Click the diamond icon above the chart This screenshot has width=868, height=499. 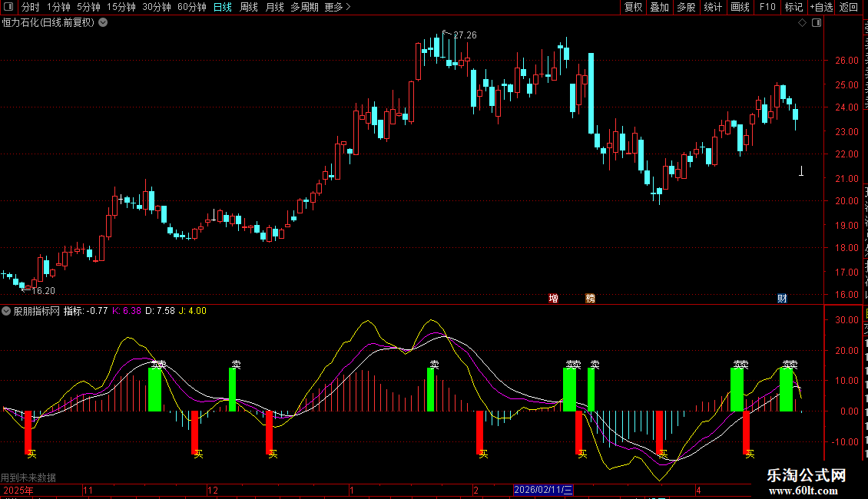802,23
